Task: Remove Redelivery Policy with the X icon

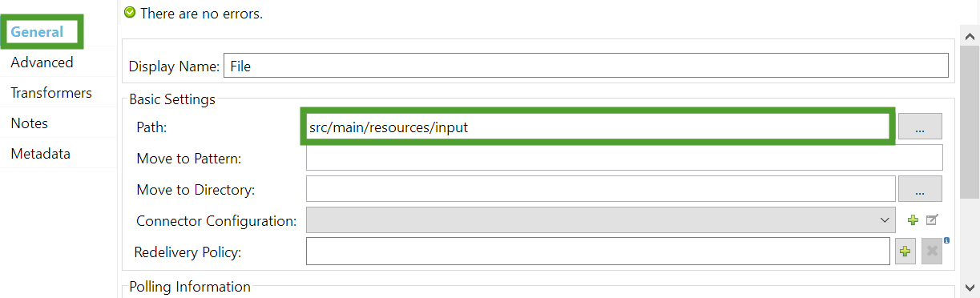Action: (931, 252)
